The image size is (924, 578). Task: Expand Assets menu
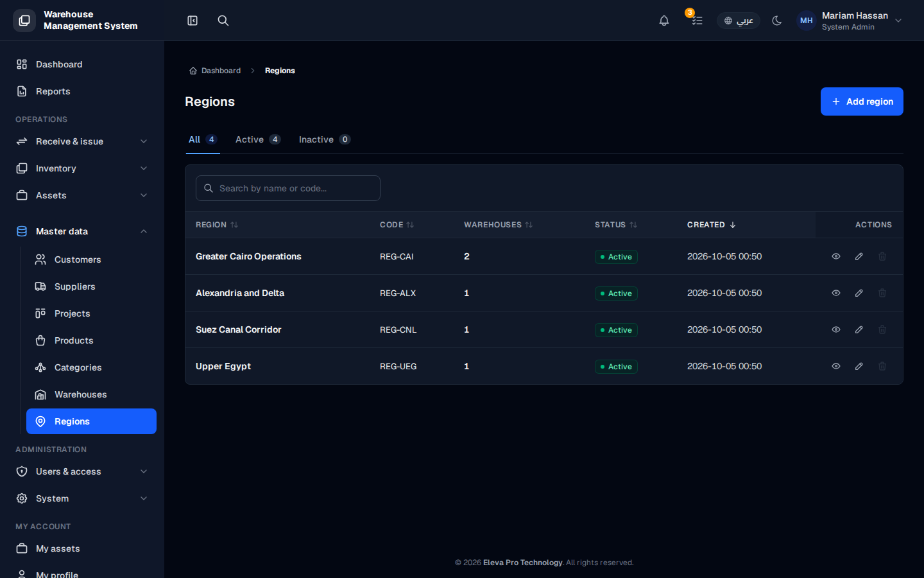click(x=82, y=195)
